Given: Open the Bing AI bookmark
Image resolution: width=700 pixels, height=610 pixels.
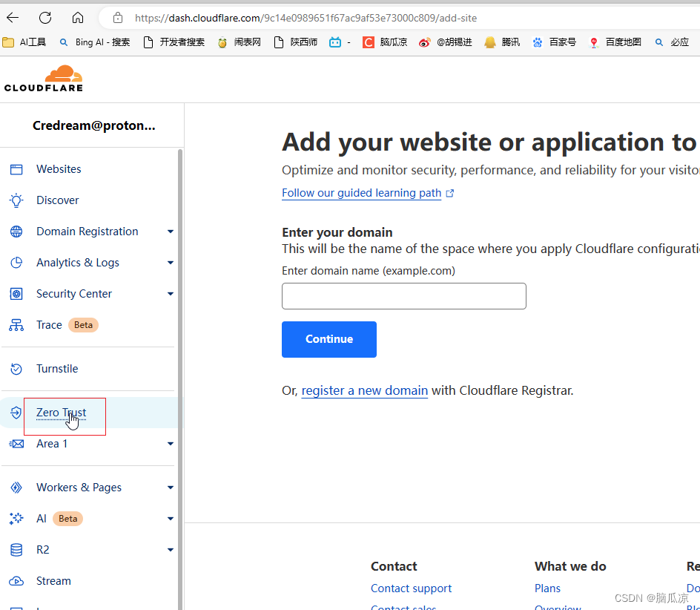Looking at the screenshot, I should [95, 42].
